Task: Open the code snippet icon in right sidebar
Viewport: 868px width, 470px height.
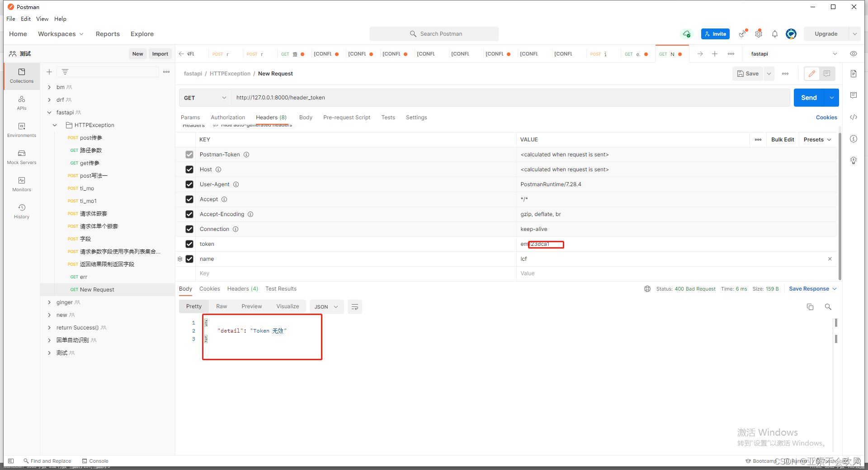Action: 854,117
